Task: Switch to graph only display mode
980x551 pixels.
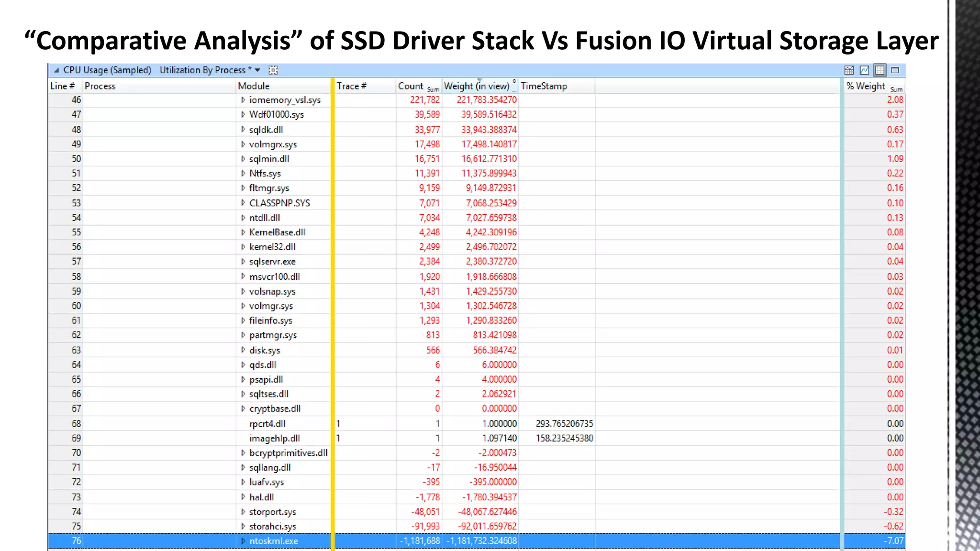Action: click(x=864, y=70)
